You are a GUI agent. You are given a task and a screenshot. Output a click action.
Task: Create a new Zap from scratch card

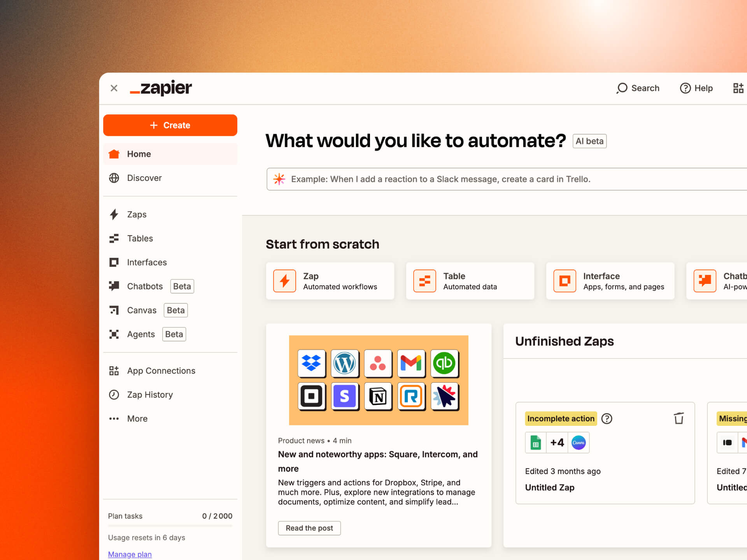coord(330,281)
